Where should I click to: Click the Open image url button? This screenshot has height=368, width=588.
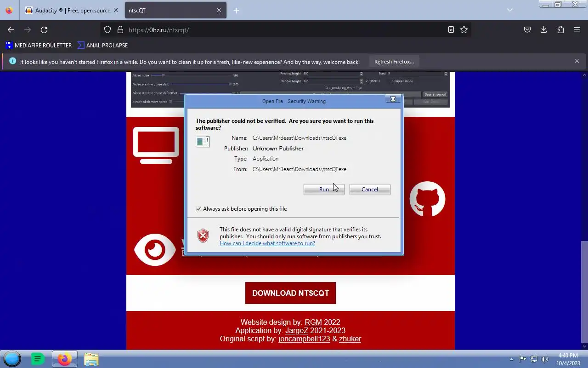click(435, 94)
